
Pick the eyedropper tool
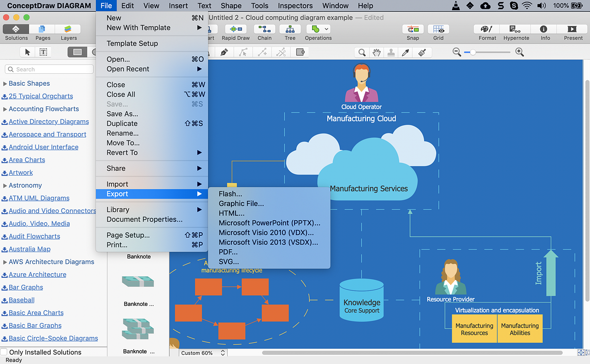coord(406,53)
